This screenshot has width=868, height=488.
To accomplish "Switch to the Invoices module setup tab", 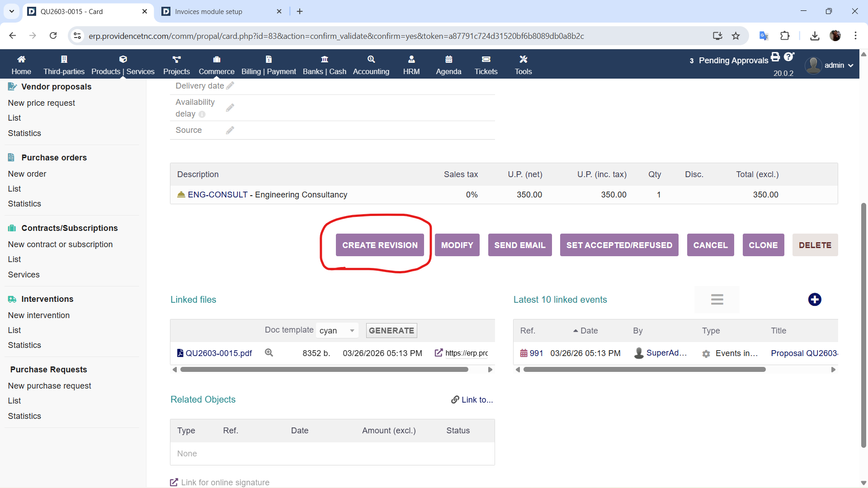I will [x=209, y=12].
